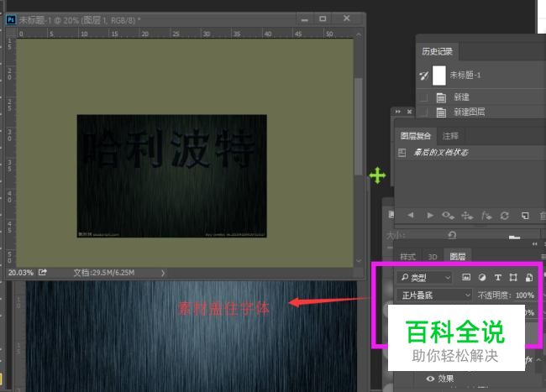The height and width of the screenshot is (392, 546).
Task: Update positions of selected layer comp
Action: tap(467, 216)
